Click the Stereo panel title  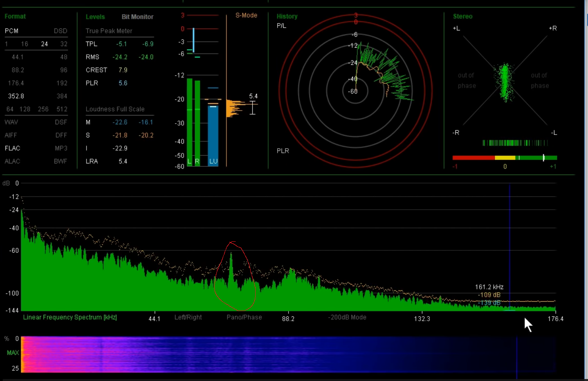point(463,16)
